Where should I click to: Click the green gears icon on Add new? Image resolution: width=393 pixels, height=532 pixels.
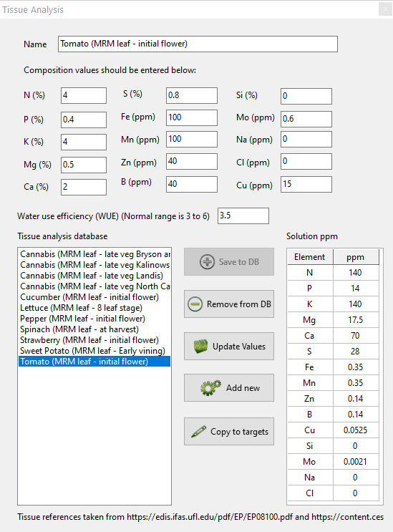point(210,388)
